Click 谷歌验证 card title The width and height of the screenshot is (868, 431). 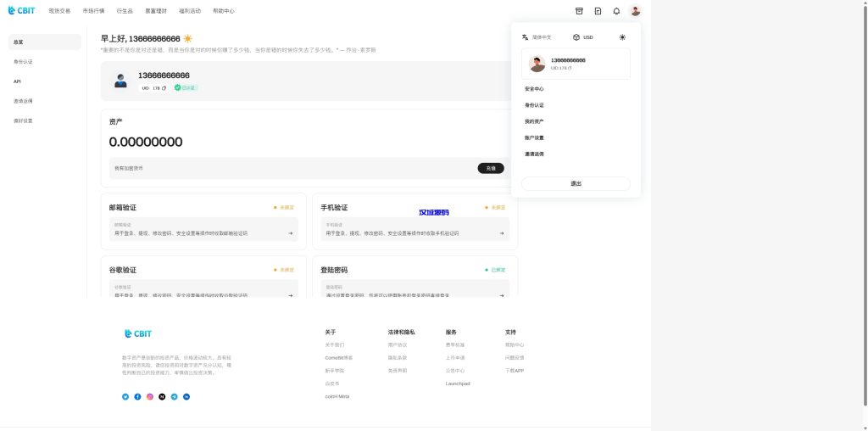(122, 270)
